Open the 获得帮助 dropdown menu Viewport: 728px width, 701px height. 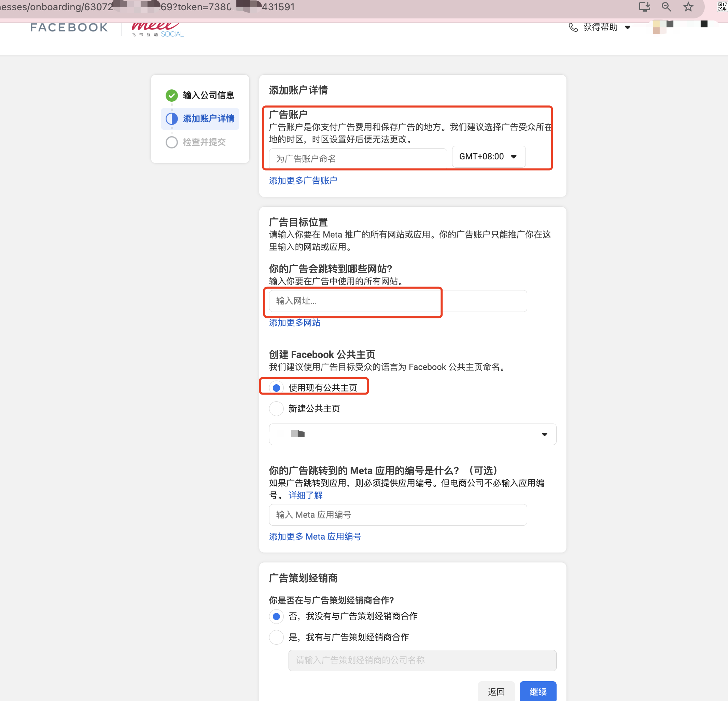(x=600, y=27)
